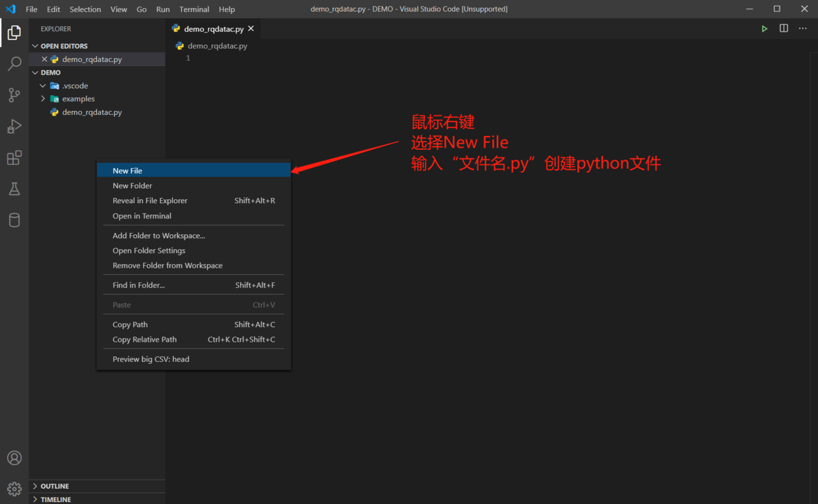Open the Extensions view
This screenshot has width=818, height=504.
pos(14,158)
